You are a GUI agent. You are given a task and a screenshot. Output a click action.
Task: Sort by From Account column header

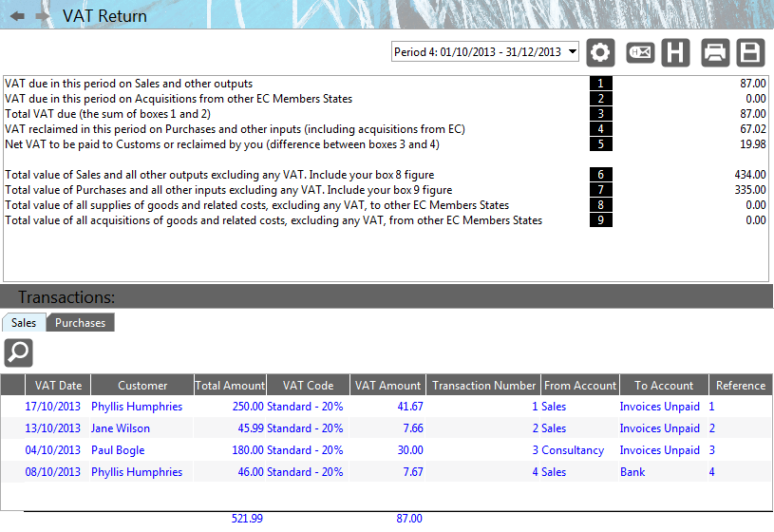pos(580,386)
